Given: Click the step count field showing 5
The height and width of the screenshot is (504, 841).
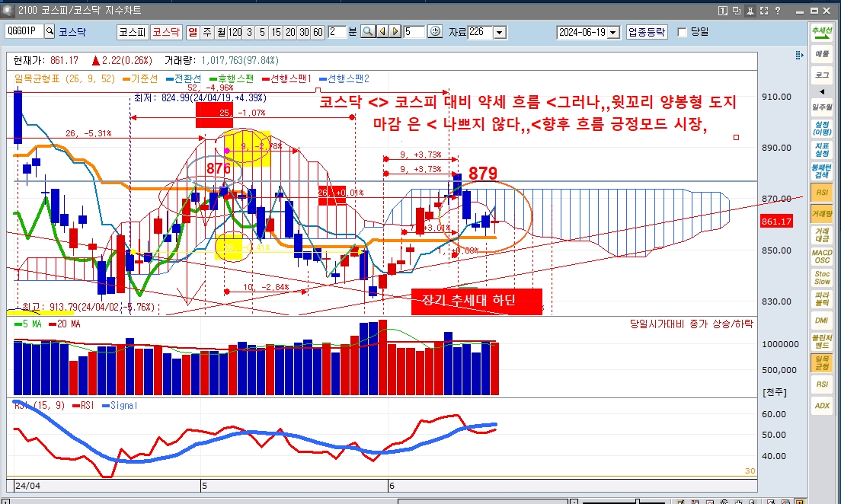Looking at the screenshot, I should coord(414,32).
